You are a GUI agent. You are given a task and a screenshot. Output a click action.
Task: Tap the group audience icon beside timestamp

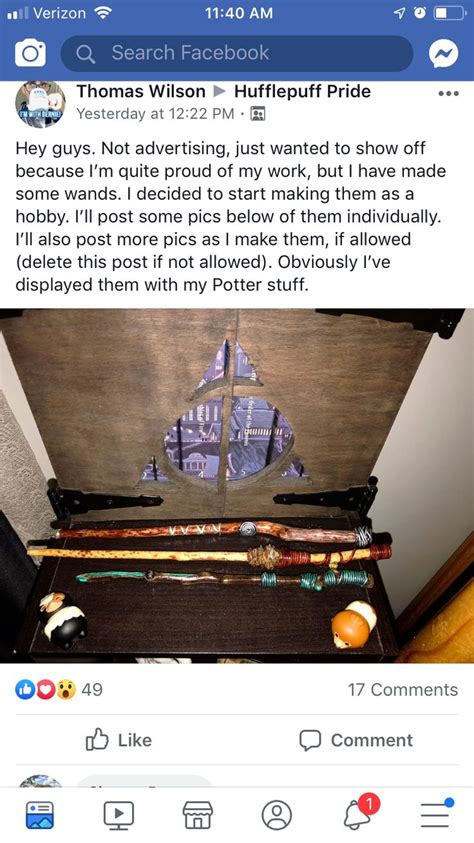[x=258, y=114]
